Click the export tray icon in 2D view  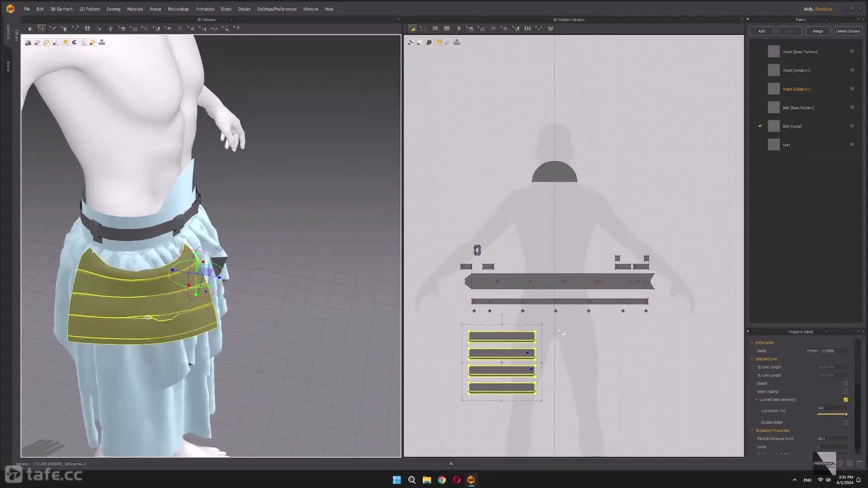pos(457,42)
